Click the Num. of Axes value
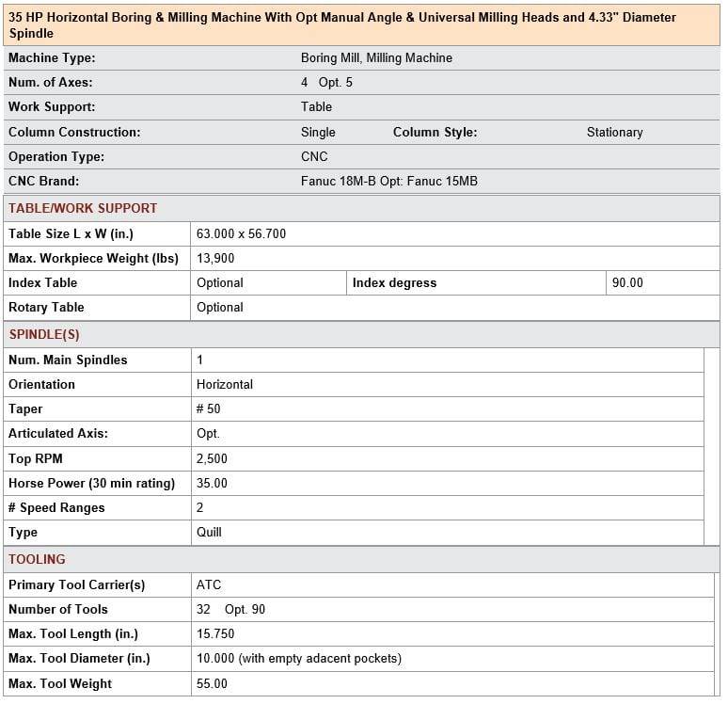This screenshot has height=704, width=728. [x=326, y=83]
